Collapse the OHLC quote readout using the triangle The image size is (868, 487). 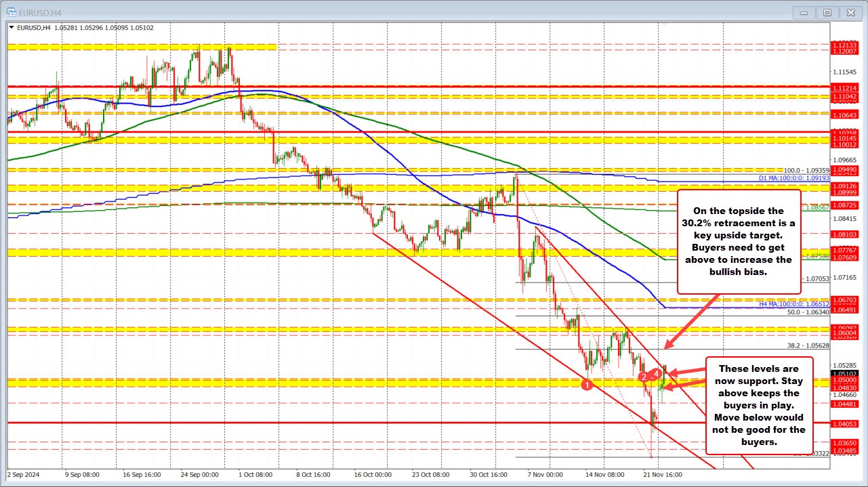[x=12, y=28]
